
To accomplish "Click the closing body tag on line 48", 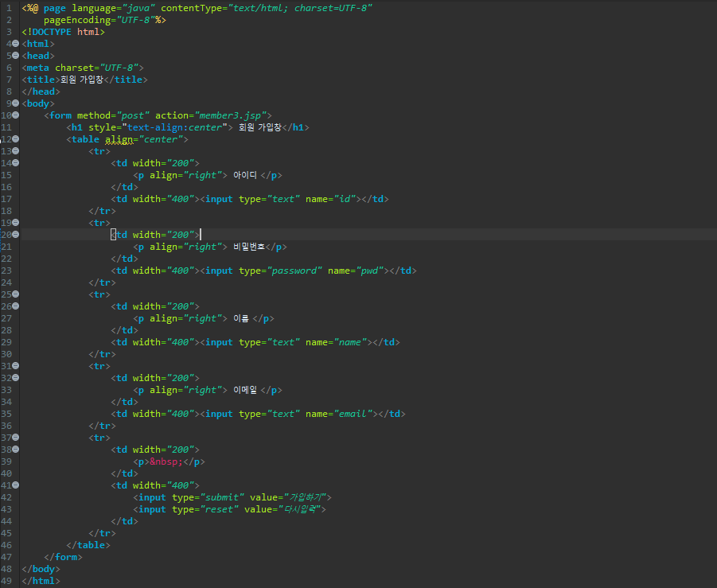I will (41, 569).
